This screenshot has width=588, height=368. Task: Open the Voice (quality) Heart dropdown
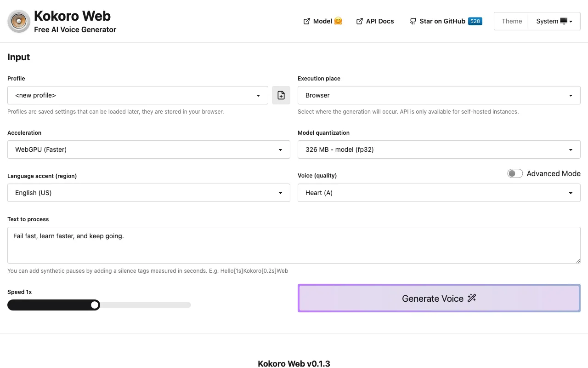(439, 193)
